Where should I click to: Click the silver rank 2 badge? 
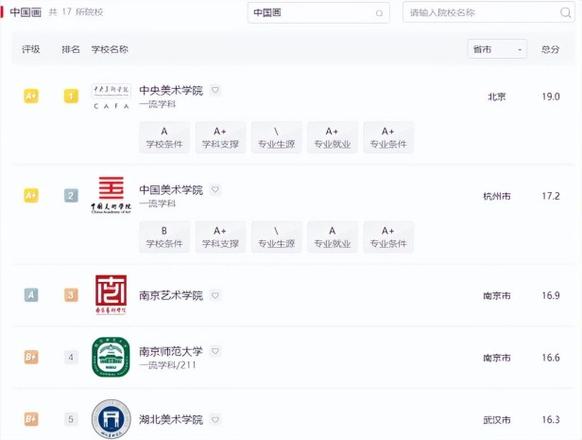coord(71,195)
